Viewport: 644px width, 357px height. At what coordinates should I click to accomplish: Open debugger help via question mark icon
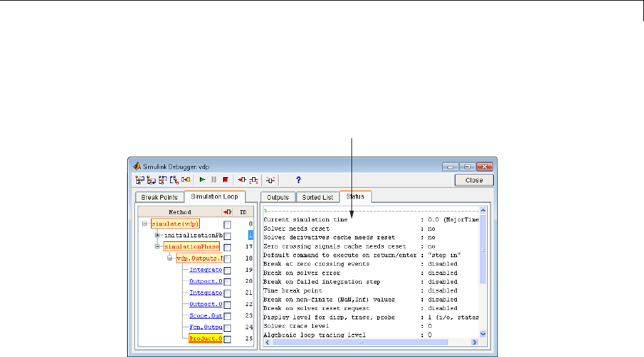(x=299, y=180)
